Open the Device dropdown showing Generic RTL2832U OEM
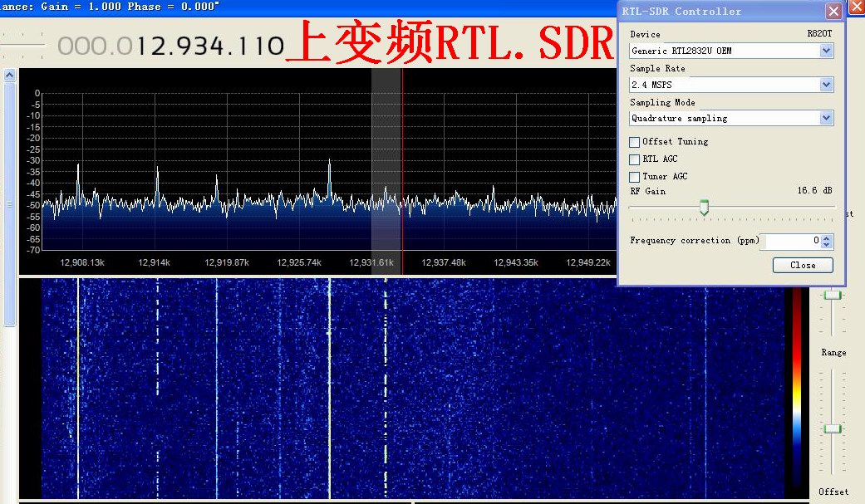865x504 pixels. point(731,51)
